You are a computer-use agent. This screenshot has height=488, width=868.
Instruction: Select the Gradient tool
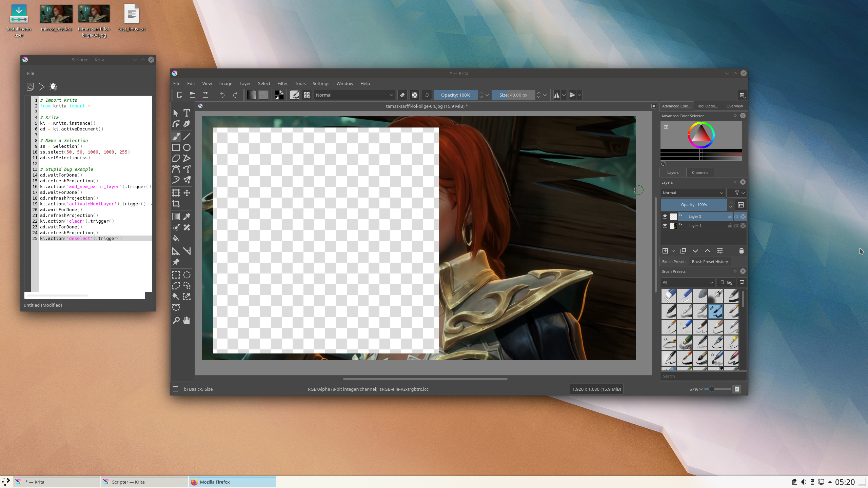[x=176, y=217]
